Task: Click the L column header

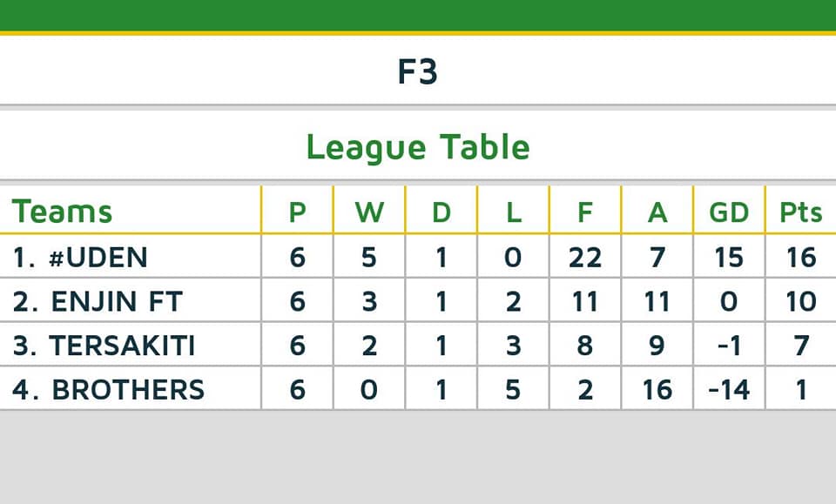Action: [x=514, y=212]
